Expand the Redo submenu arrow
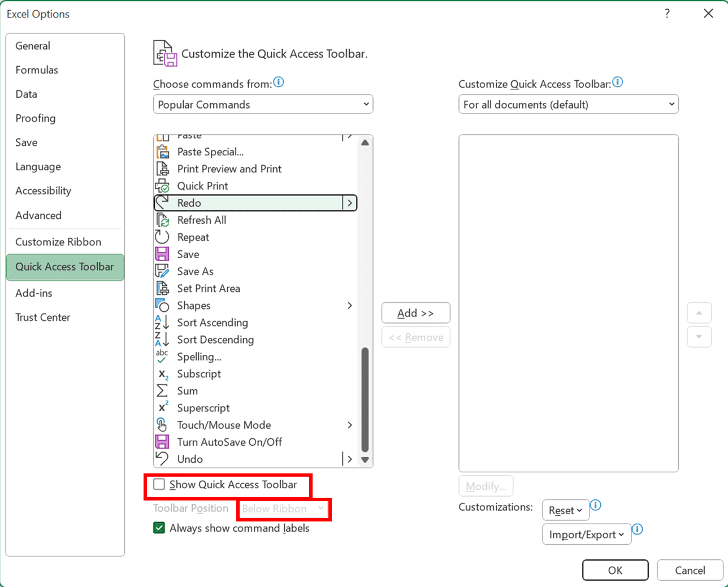Screen dimensions: 728x587 coord(350,203)
